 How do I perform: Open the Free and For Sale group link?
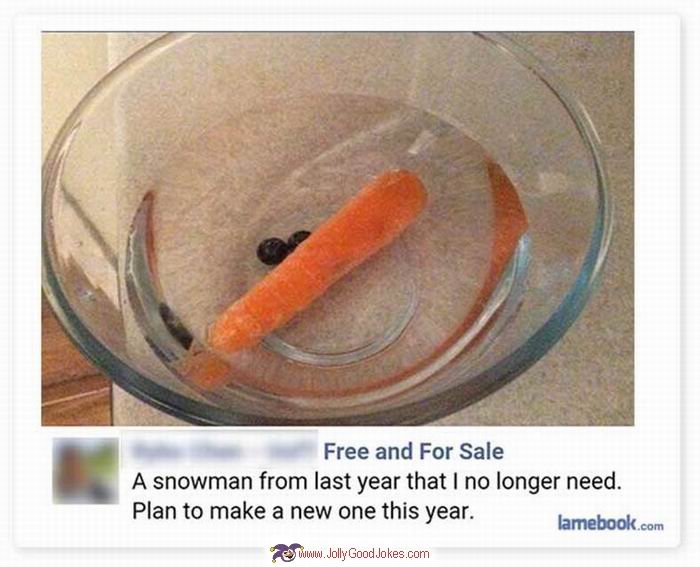pos(413,451)
